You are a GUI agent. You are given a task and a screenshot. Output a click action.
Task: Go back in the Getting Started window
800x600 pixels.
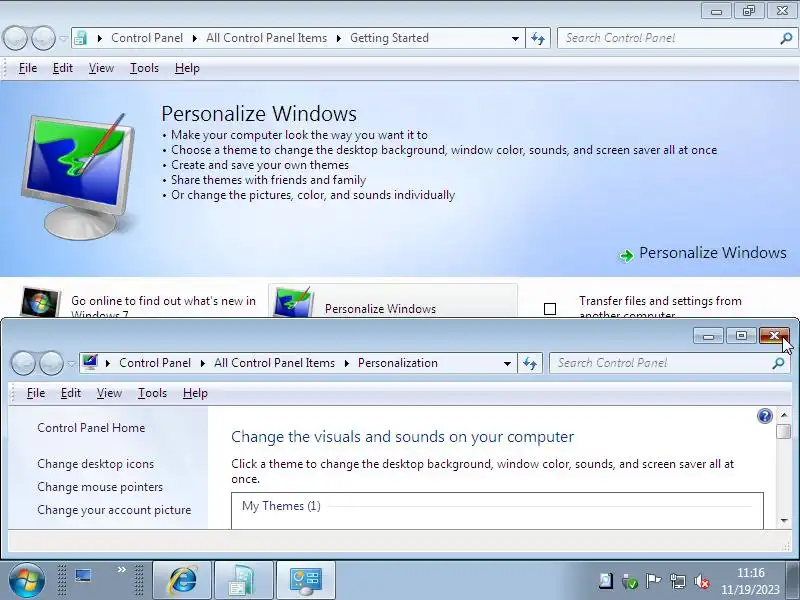[15, 38]
